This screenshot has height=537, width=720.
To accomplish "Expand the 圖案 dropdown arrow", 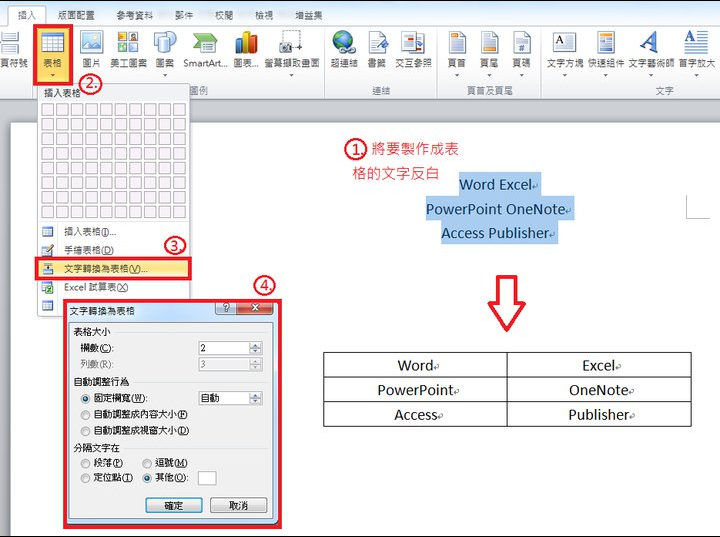I will point(165,75).
